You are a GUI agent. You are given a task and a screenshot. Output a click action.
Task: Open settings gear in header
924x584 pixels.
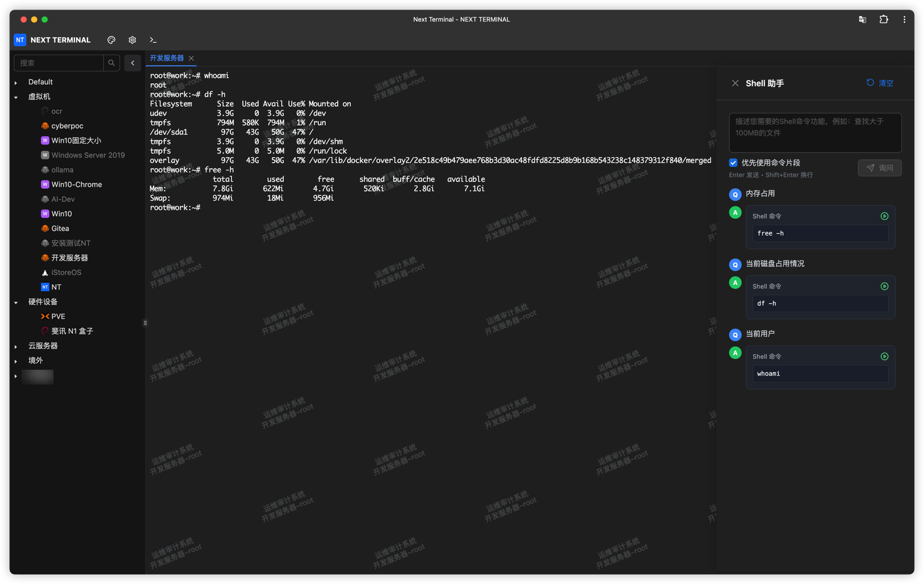pyautogui.click(x=132, y=40)
